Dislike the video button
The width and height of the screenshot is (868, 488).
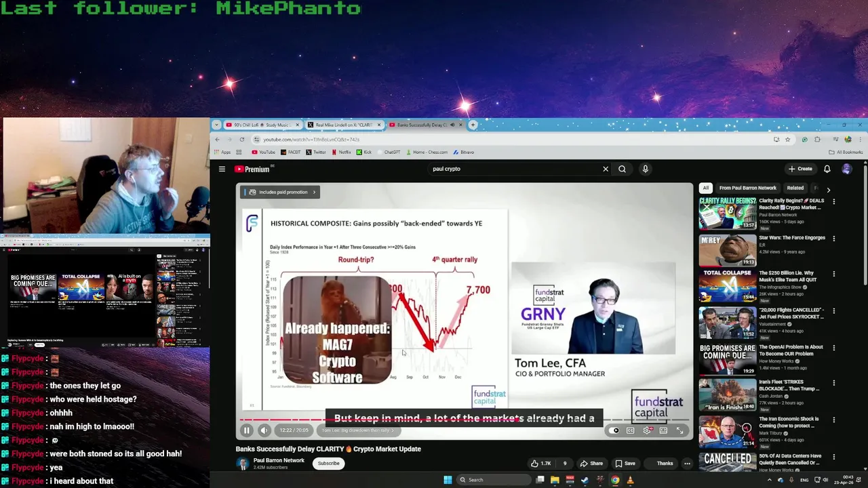(x=564, y=464)
